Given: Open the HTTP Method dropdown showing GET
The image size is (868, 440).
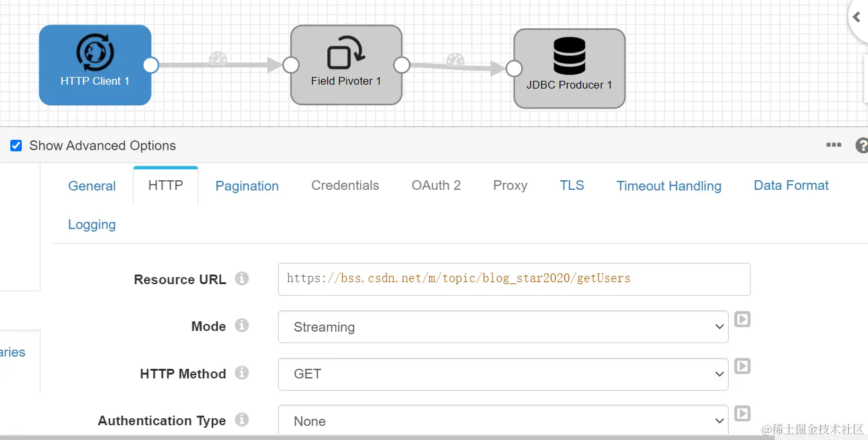Looking at the screenshot, I should click(503, 374).
